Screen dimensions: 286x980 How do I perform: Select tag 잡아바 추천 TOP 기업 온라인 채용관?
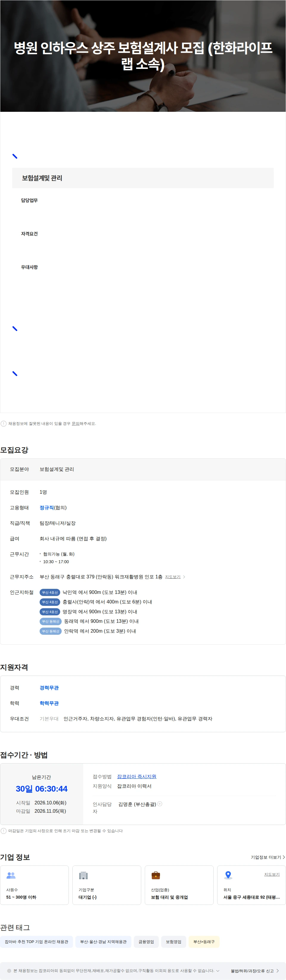[x=37, y=942]
